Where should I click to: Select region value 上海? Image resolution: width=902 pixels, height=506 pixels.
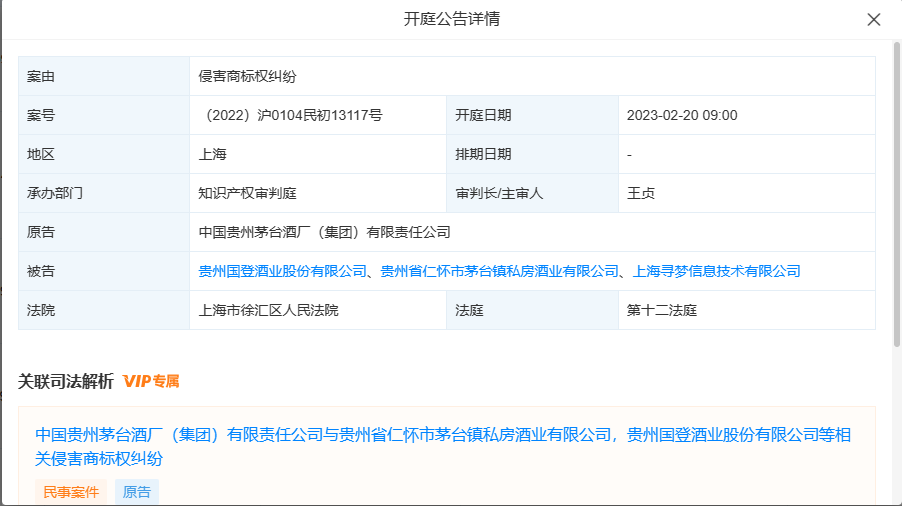pos(212,154)
